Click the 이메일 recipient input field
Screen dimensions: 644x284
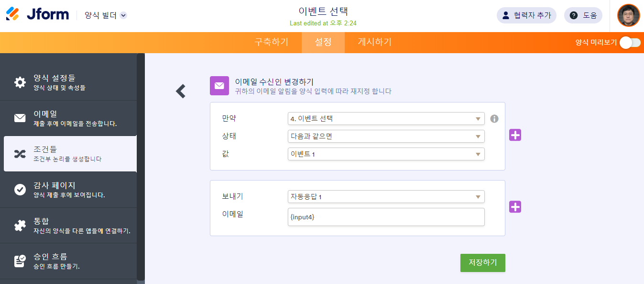pos(386,217)
